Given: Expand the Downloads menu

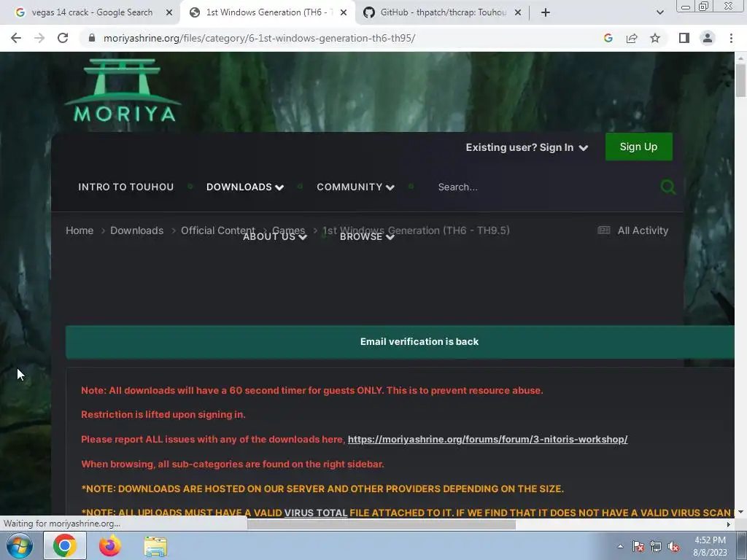Looking at the screenshot, I should click(245, 187).
